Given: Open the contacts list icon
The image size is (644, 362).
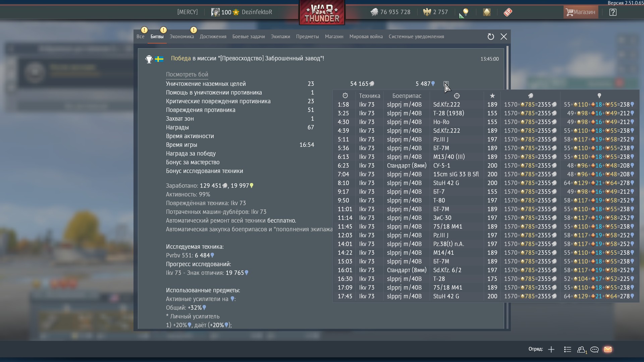Looking at the screenshot, I should click(568, 350).
